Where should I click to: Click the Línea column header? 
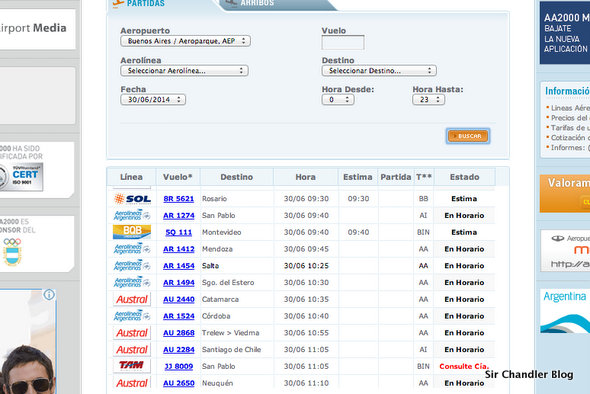click(131, 177)
